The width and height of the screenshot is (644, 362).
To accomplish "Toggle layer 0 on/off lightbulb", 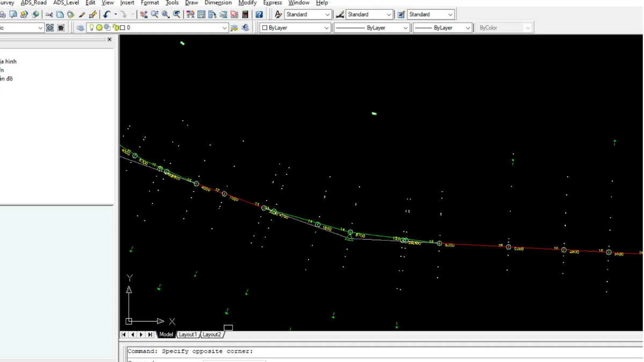I will pyautogui.click(x=91, y=28).
